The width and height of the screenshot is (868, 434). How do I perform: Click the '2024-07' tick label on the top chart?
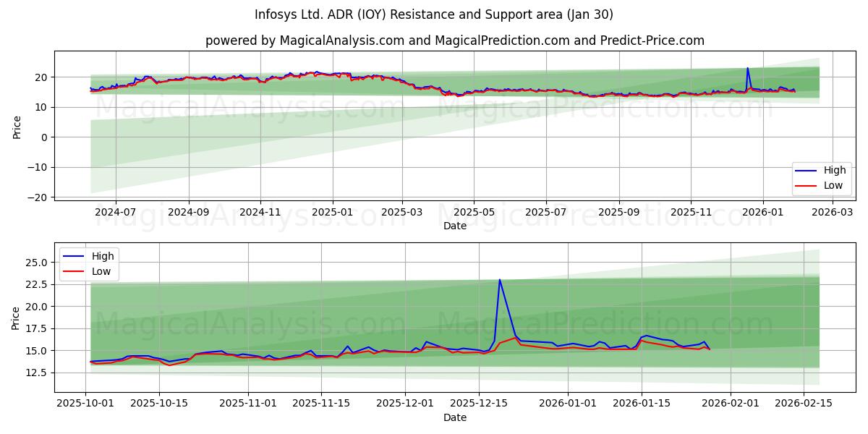click(x=115, y=213)
